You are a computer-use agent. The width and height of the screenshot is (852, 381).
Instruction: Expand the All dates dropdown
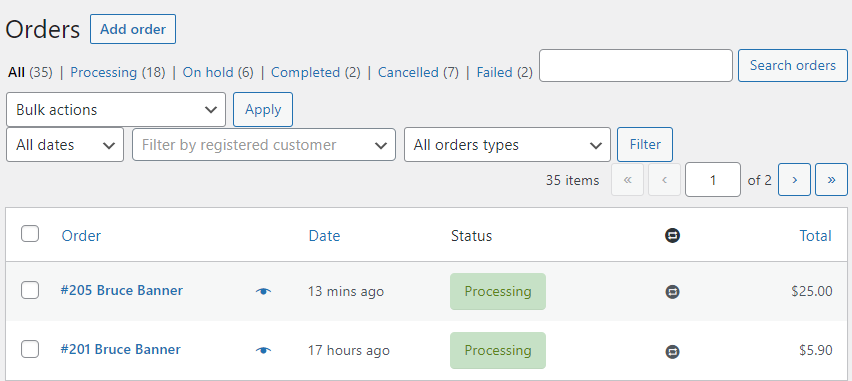(65, 145)
